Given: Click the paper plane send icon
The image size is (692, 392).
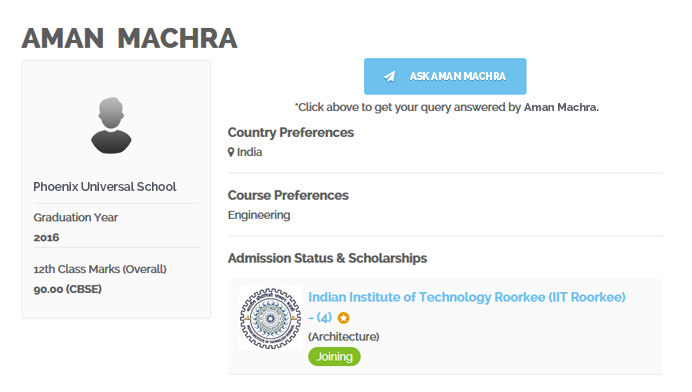Looking at the screenshot, I should pos(389,76).
